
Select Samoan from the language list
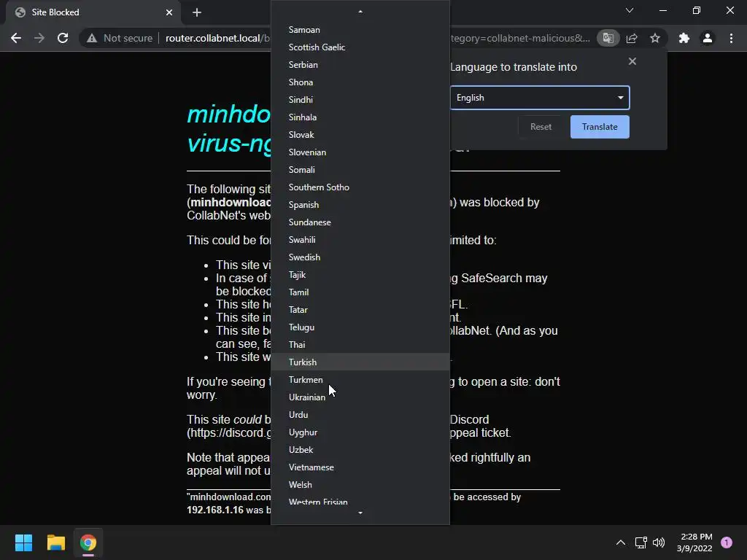point(360,29)
